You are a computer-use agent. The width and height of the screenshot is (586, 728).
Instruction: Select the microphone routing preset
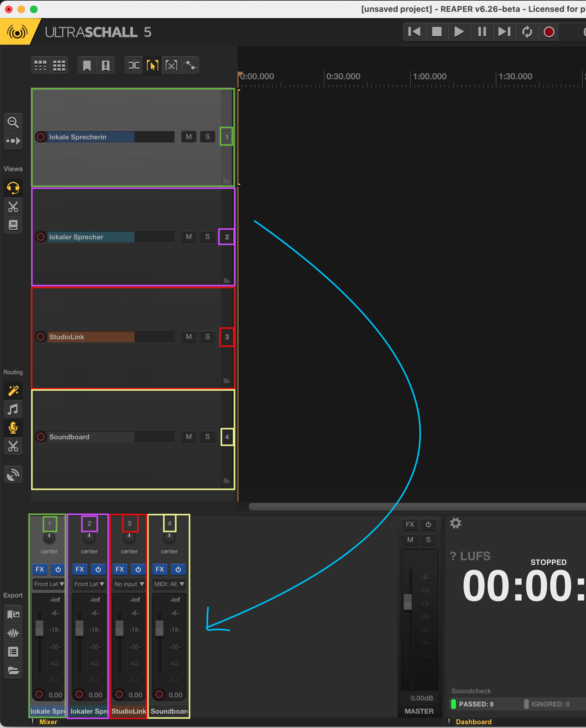point(13,428)
